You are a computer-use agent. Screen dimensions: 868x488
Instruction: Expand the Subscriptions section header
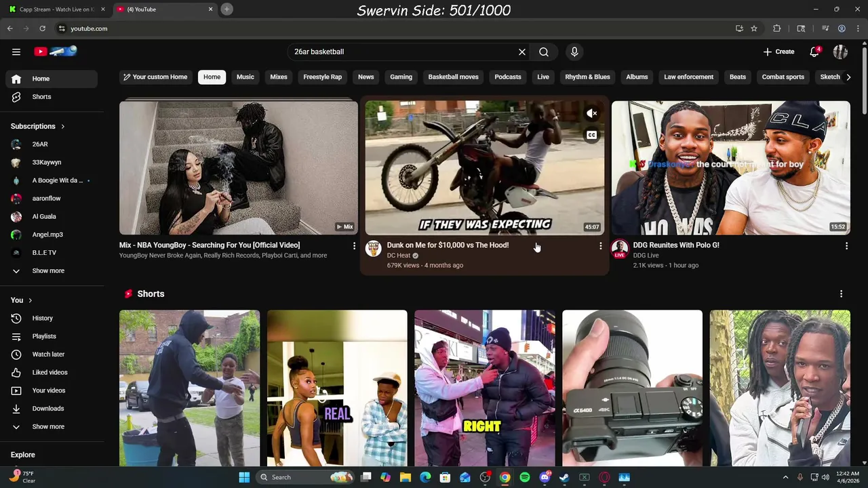[38, 126]
